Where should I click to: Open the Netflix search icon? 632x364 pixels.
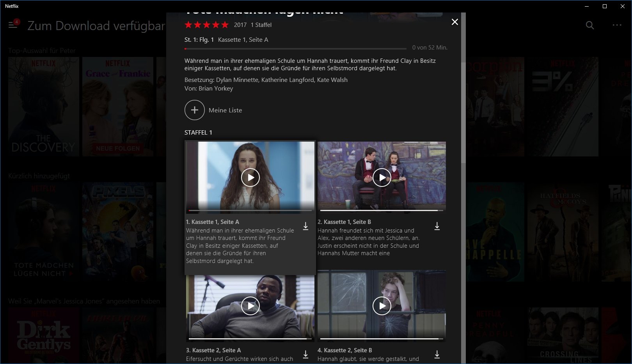click(590, 25)
